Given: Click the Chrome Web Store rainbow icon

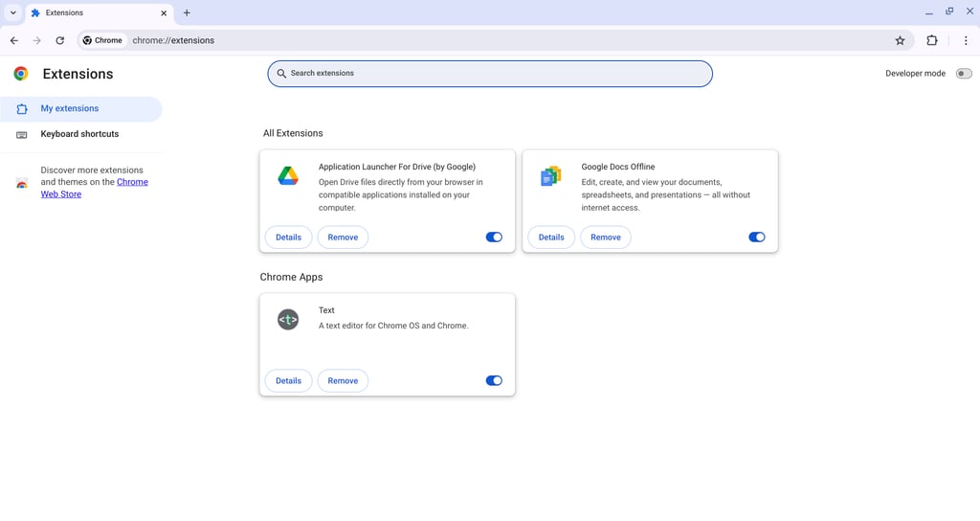Looking at the screenshot, I should click(22, 183).
